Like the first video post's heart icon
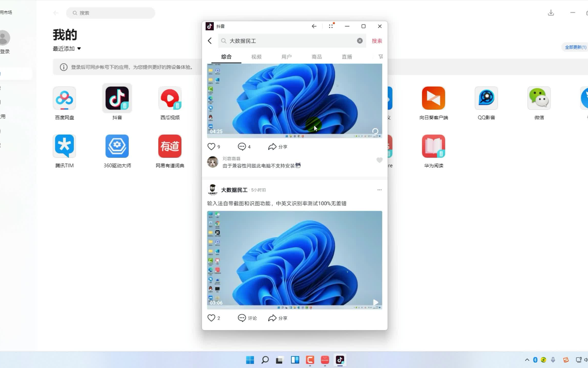Viewport: 588px width, 368px height. point(211,146)
